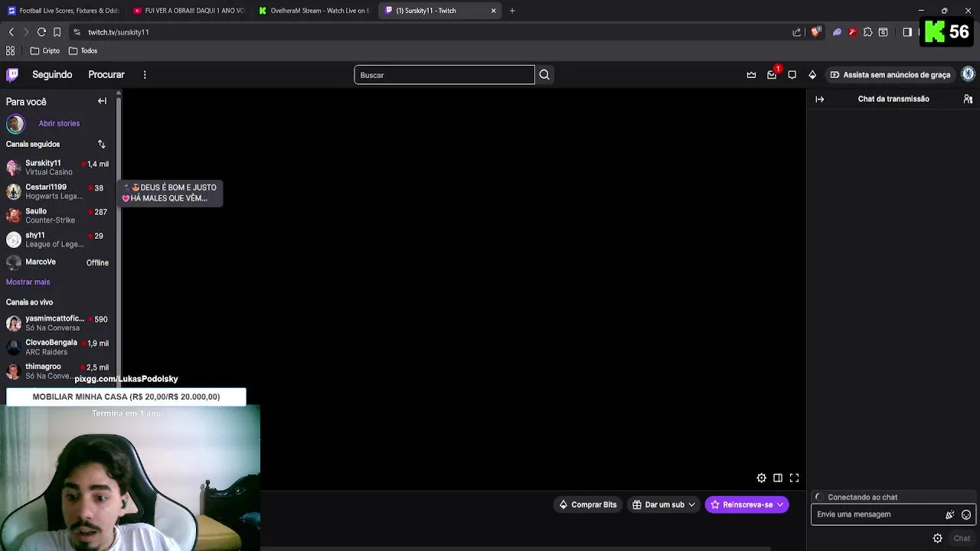The width and height of the screenshot is (980, 551).
Task: Open ClovaoBengala ARC Raiders channel
Action: [58, 347]
